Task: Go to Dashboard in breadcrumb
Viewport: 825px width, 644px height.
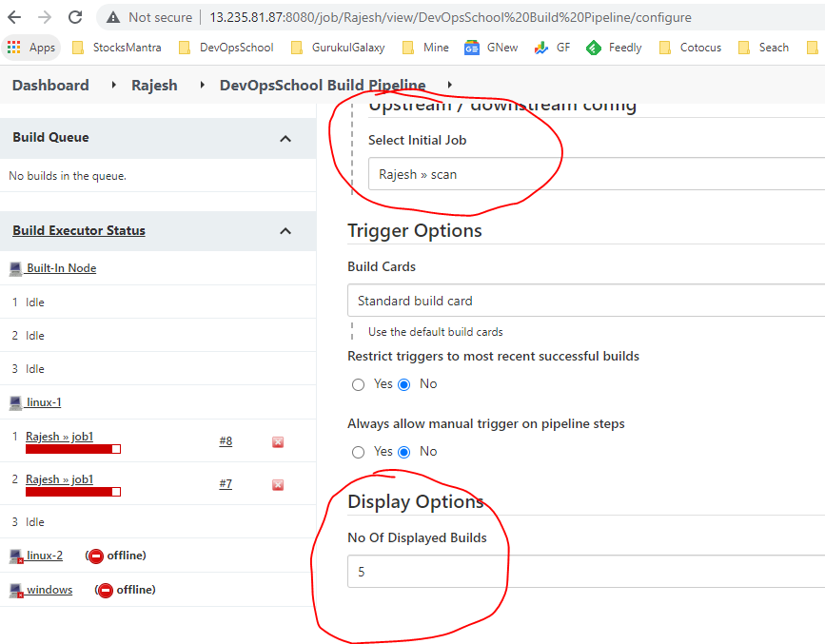Action: (x=50, y=86)
